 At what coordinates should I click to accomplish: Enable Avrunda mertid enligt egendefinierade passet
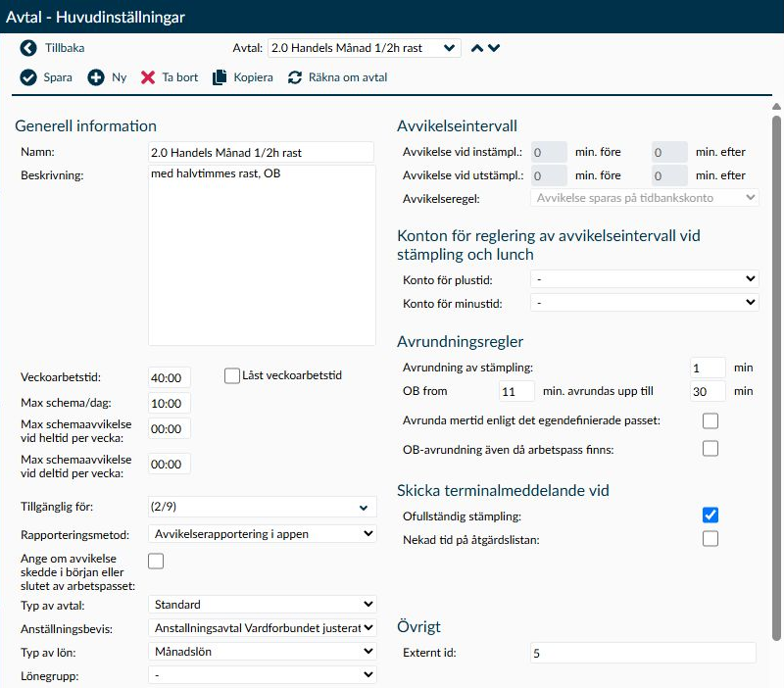tap(710, 421)
